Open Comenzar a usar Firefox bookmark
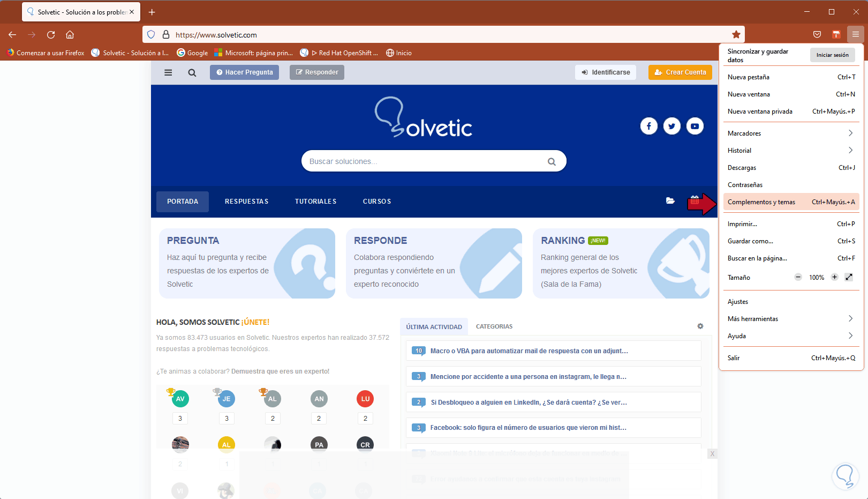Image resolution: width=868 pixels, height=499 pixels. click(46, 53)
